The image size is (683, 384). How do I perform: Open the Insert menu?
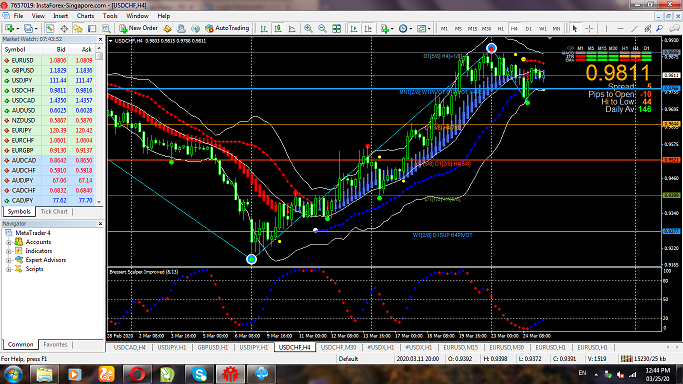61,16
